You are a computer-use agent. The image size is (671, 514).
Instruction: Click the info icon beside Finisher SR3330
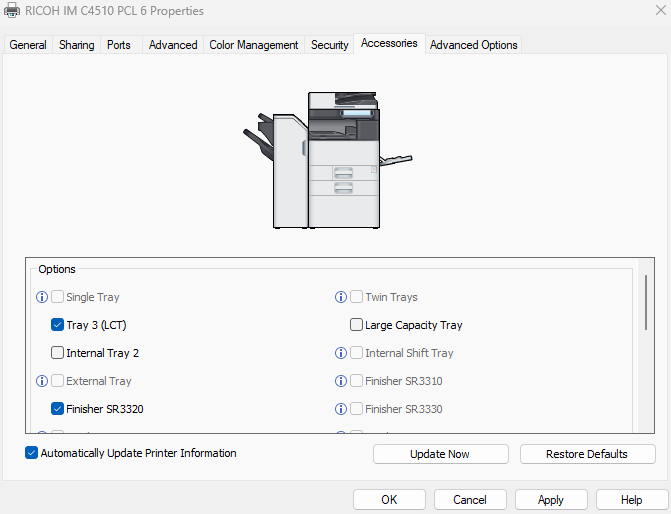tap(341, 409)
